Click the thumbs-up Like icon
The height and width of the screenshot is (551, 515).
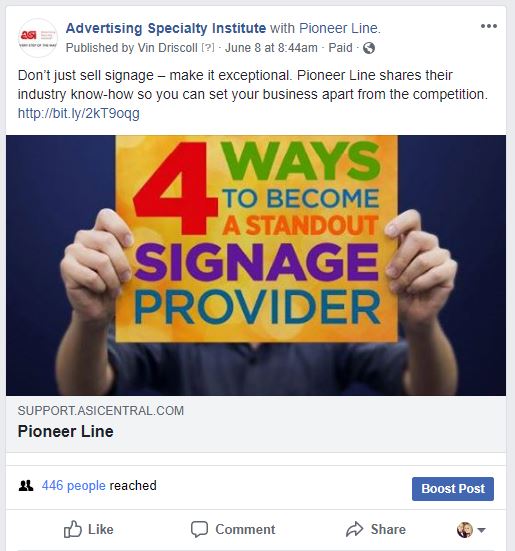coord(72,529)
